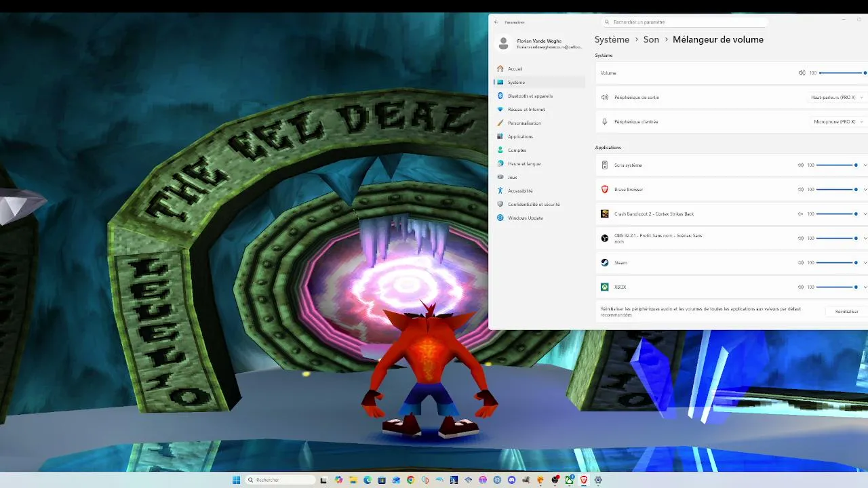Open Accueil in the Settings sidebar
The width and height of the screenshot is (868, 488).
tap(540, 68)
